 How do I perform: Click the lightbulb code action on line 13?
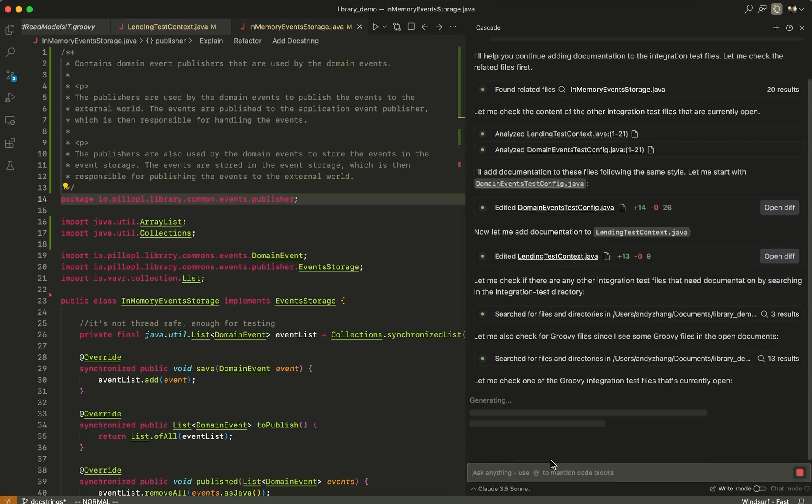coord(66,186)
